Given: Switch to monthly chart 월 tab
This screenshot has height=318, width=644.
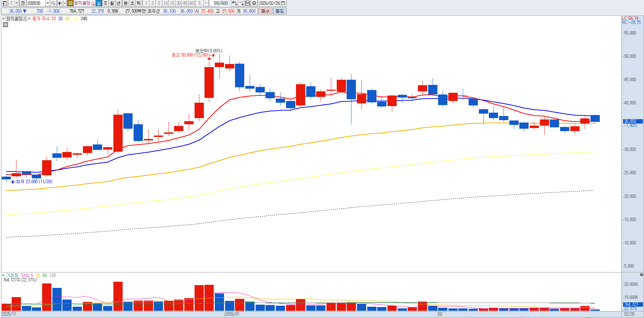Looking at the screenshot, I should click(112, 3).
